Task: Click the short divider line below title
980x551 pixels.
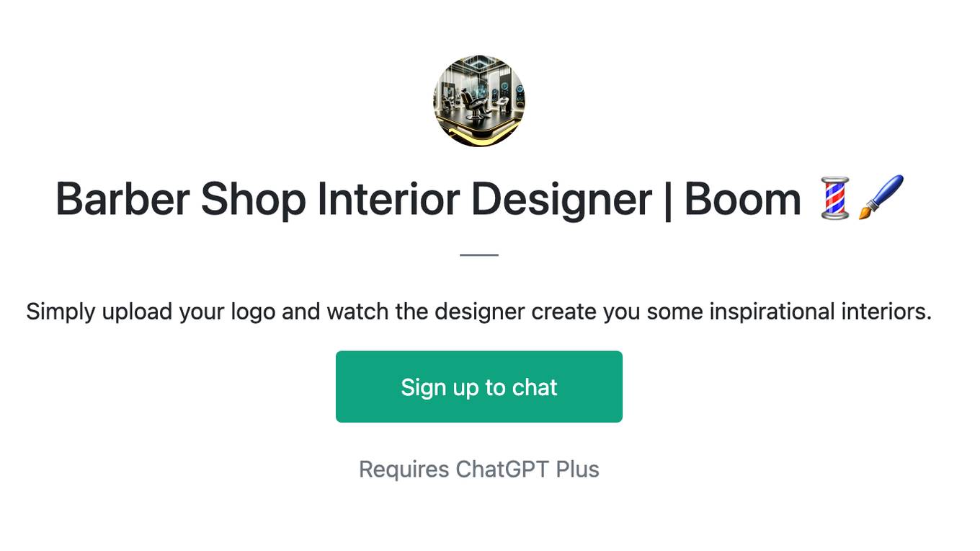Action: pos(479,255)
